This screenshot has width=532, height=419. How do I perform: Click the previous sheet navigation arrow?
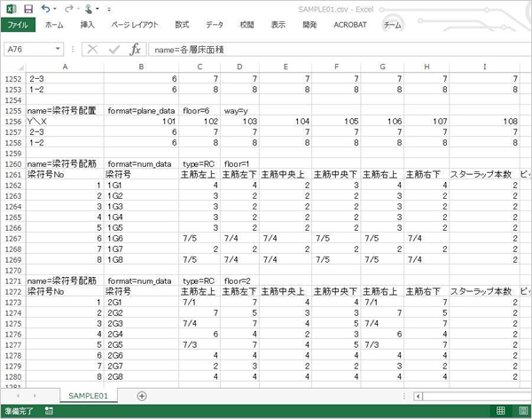(18, 396)
